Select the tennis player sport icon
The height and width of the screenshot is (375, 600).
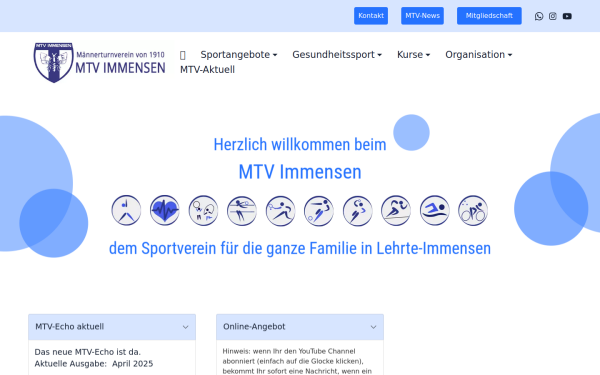280,210
